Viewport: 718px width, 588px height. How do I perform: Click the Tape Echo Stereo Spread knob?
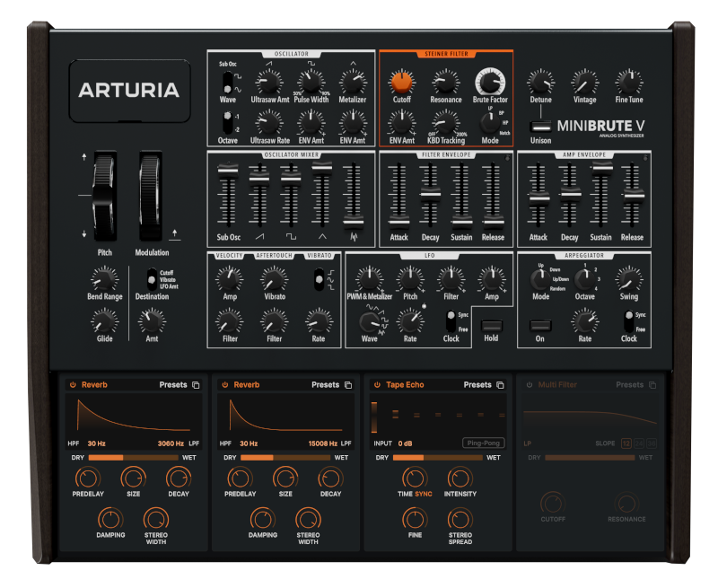point(460,519)
